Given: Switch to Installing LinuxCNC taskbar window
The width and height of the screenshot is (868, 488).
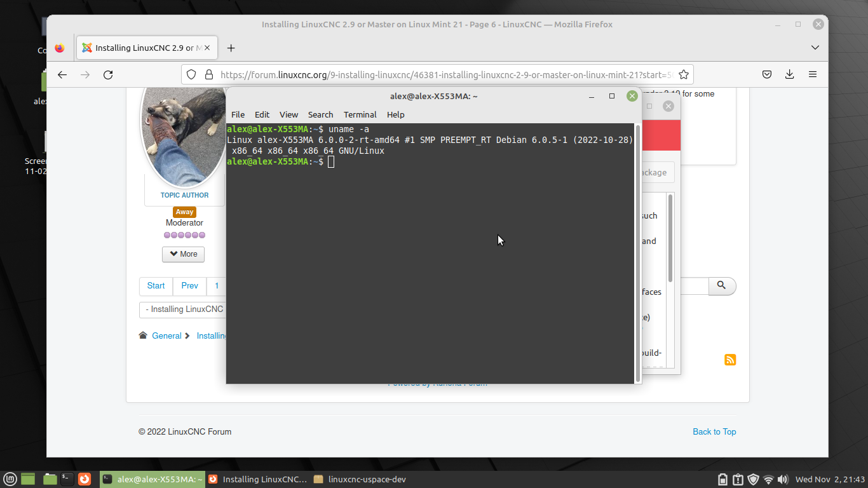Looking at the screenshot, I should coord(258,479).
